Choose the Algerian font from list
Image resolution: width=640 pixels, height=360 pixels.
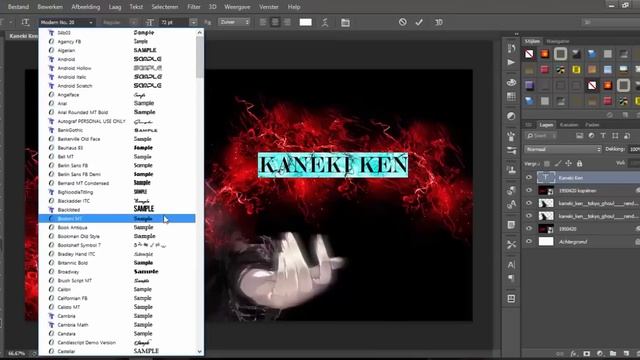click(117, 50)
